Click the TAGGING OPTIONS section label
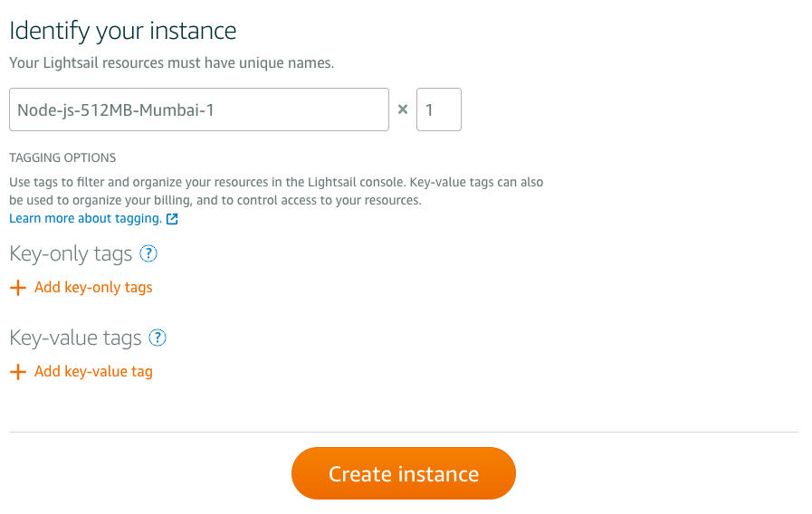 (62, 157)
